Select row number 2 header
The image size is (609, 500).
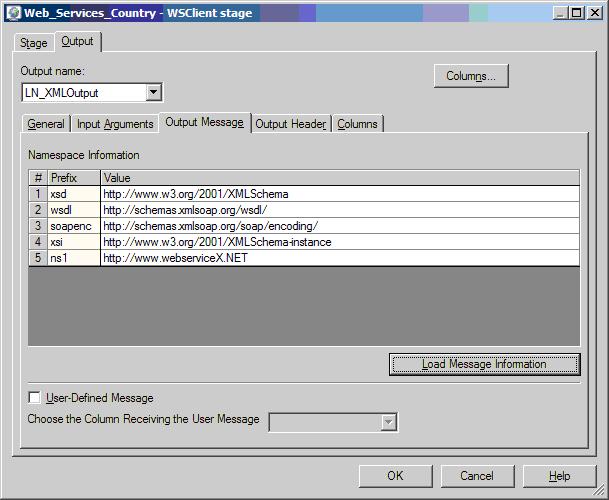38,210
